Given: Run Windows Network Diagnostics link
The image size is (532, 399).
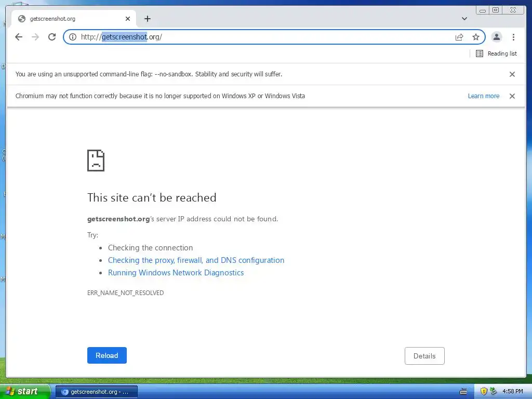Looking at the screenshot, I should [x=176, y=273].
